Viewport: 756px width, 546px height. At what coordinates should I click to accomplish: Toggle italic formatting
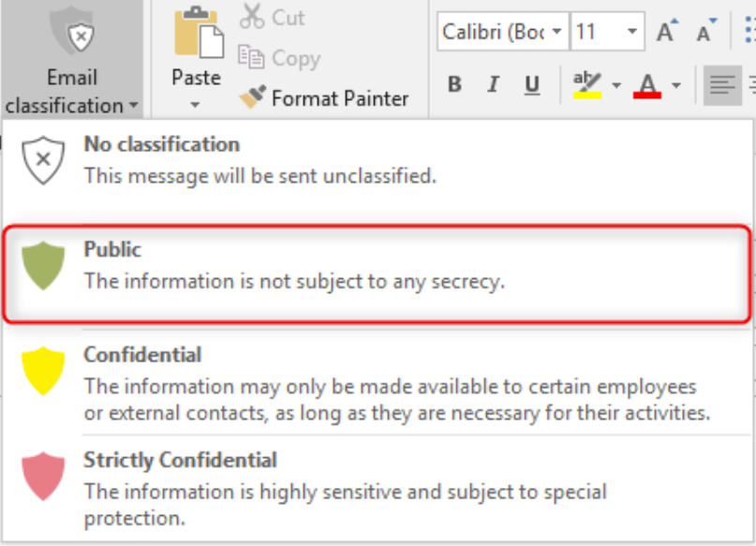tap(493, 84)
